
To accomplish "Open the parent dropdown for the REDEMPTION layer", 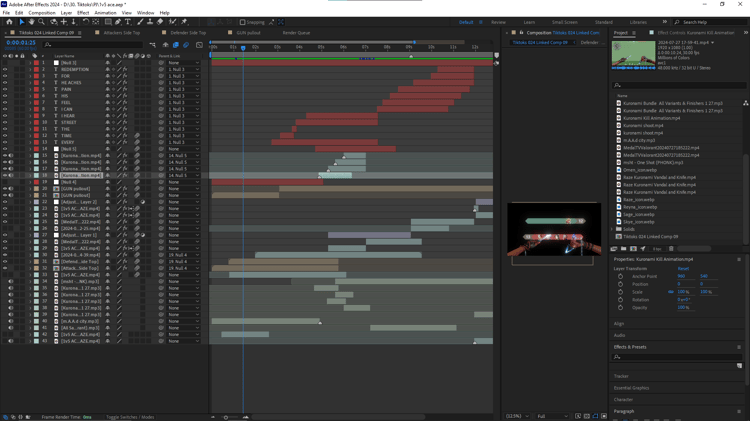I will pos(184,69).
